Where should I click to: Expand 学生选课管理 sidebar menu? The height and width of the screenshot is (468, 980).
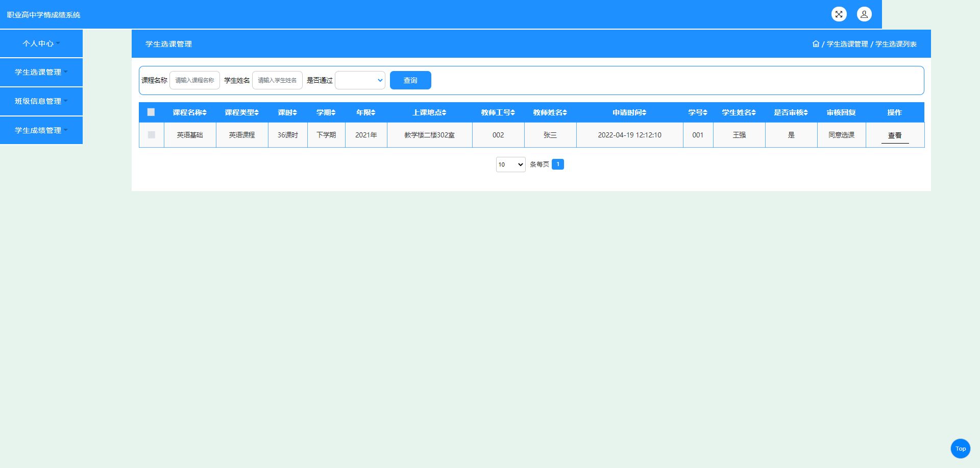click(41, 72)
